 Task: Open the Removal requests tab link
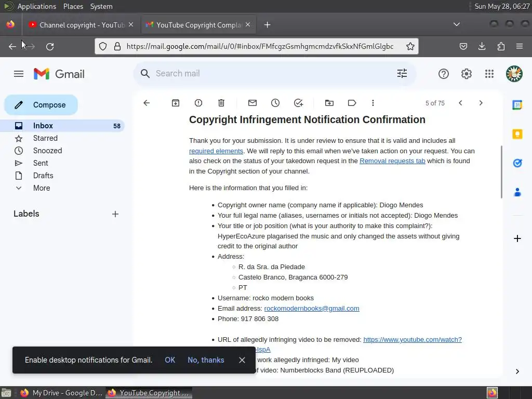[392, 161]
